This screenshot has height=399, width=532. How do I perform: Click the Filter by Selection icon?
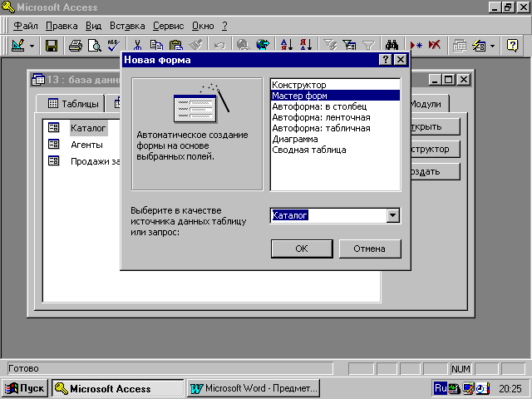pos(330,45)
